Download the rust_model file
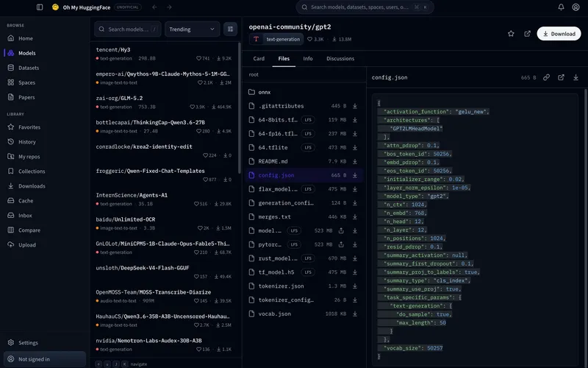Image resolution: width=588 pixels, height=368 pixels. pyautogui.click(x=355, y=258)
